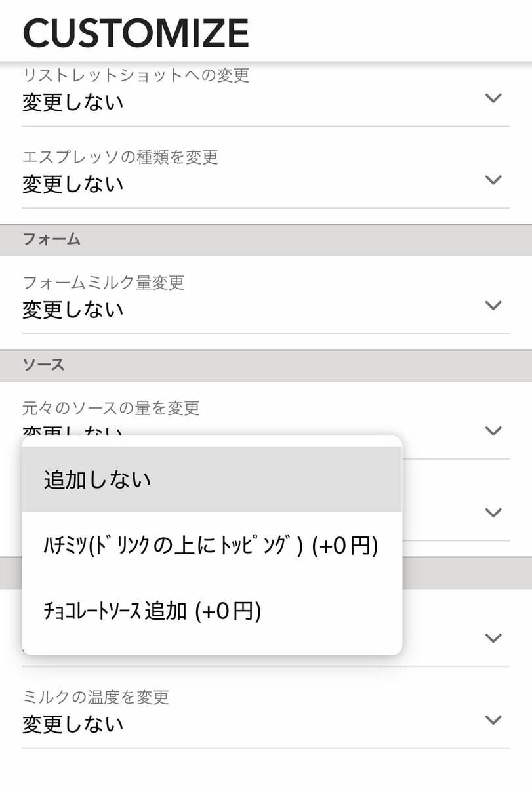Screen dimensions: 532x787
Task: Click the 元々のソースの量を変更 label
Action: (x=111, y=409)
